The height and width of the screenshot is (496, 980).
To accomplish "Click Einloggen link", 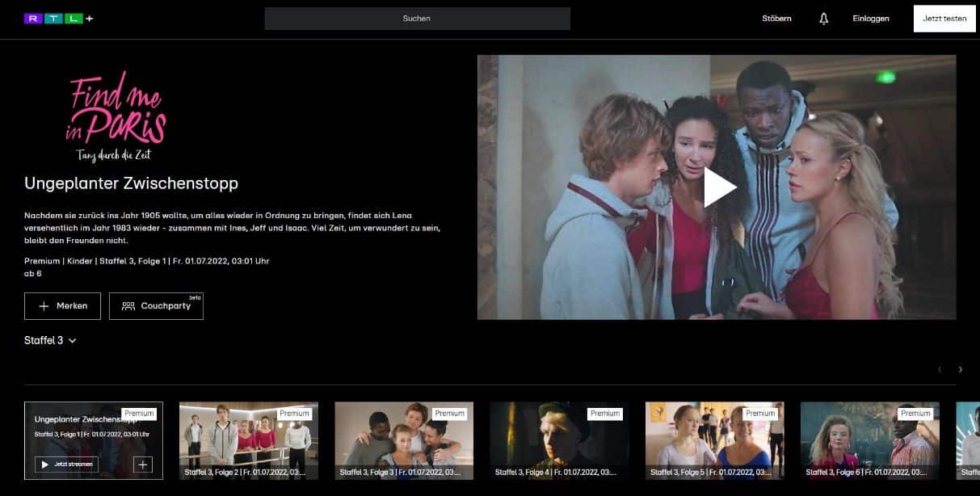I will tap(871, 19).
